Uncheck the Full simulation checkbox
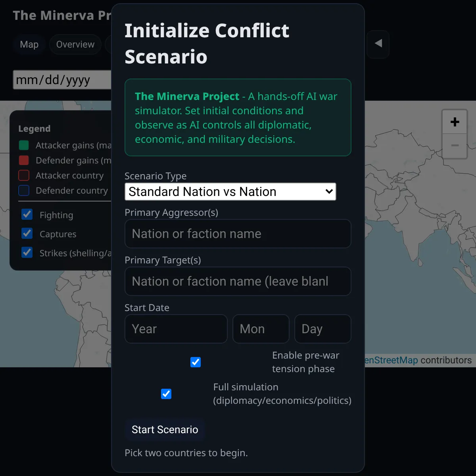 pos(166,394)
